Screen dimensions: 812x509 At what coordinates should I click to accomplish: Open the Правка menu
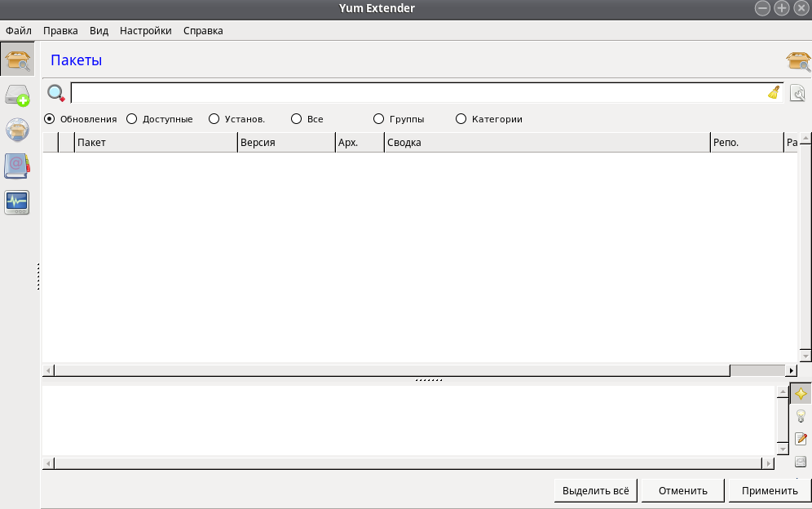pos(60,30)
